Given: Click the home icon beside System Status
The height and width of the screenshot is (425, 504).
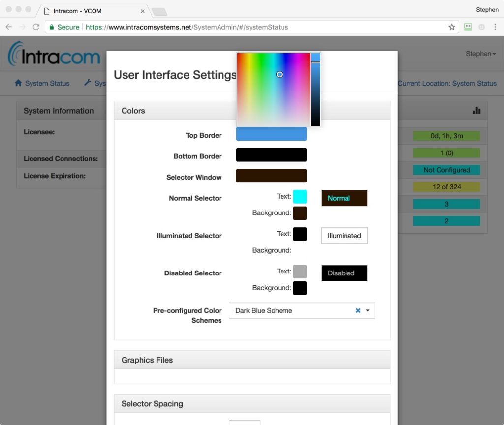Looking at the screenshot, I should (18, 83).
